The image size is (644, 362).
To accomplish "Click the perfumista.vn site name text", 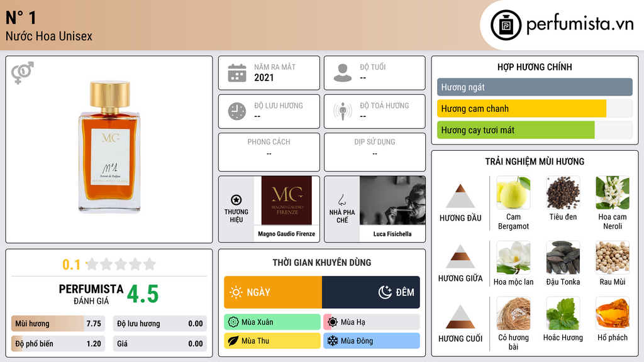I will 580,24.
